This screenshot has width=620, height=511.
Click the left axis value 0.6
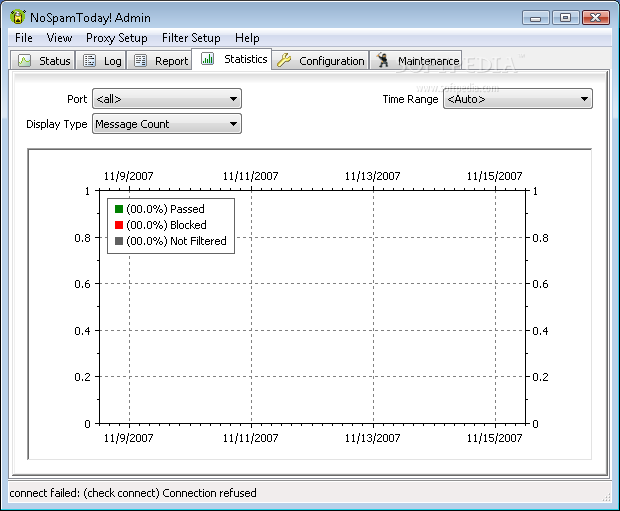(x=83, y=284)
